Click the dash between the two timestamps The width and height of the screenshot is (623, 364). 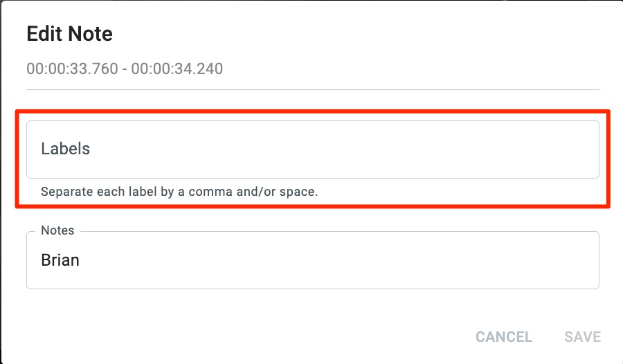pyautogui.click(x=125, y=69)
